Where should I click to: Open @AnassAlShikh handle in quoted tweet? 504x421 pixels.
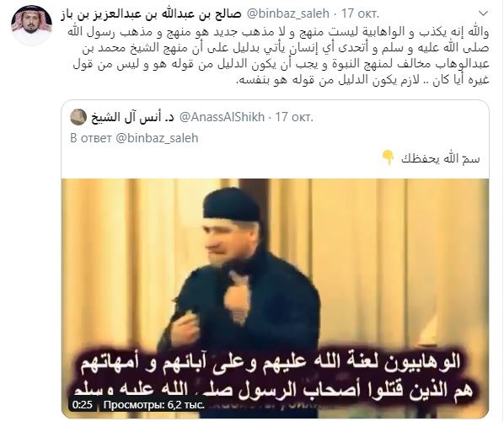(x=222, y=117)
